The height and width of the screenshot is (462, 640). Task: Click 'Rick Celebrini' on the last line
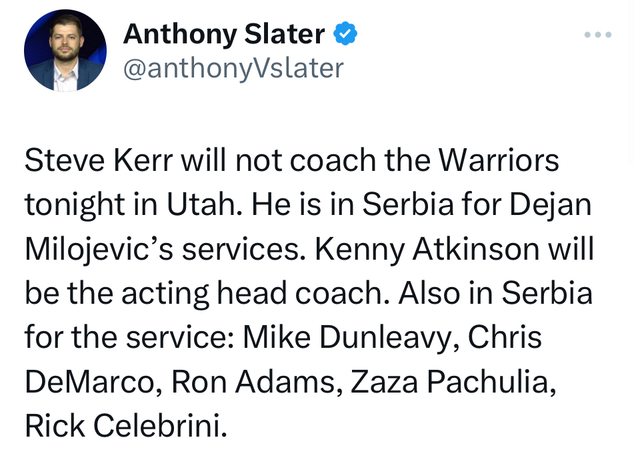point(125,426)
